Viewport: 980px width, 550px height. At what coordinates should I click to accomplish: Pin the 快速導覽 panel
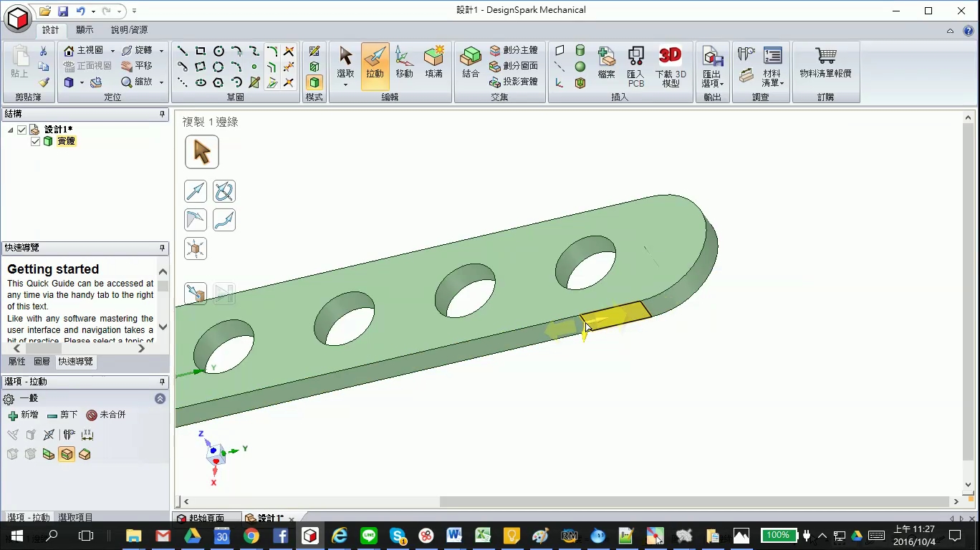[162, 248]
